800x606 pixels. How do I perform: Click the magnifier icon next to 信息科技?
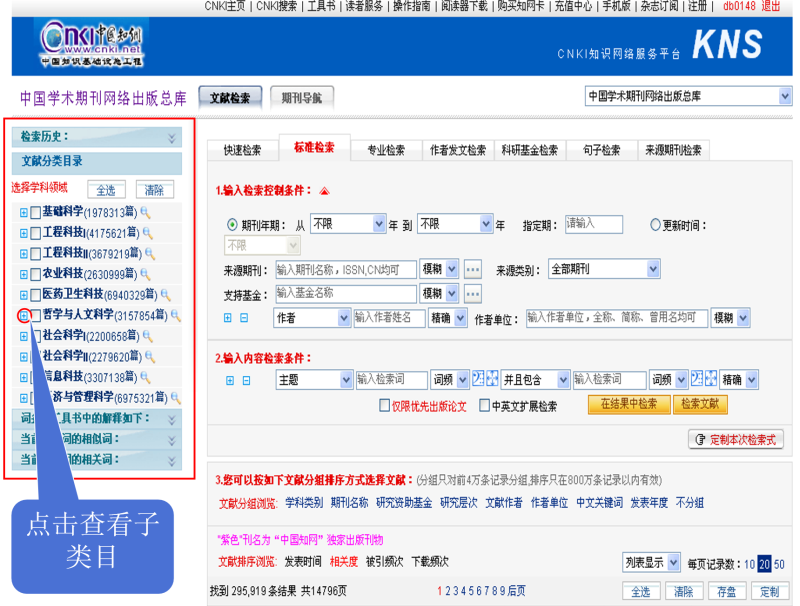[x=145, y=377]
